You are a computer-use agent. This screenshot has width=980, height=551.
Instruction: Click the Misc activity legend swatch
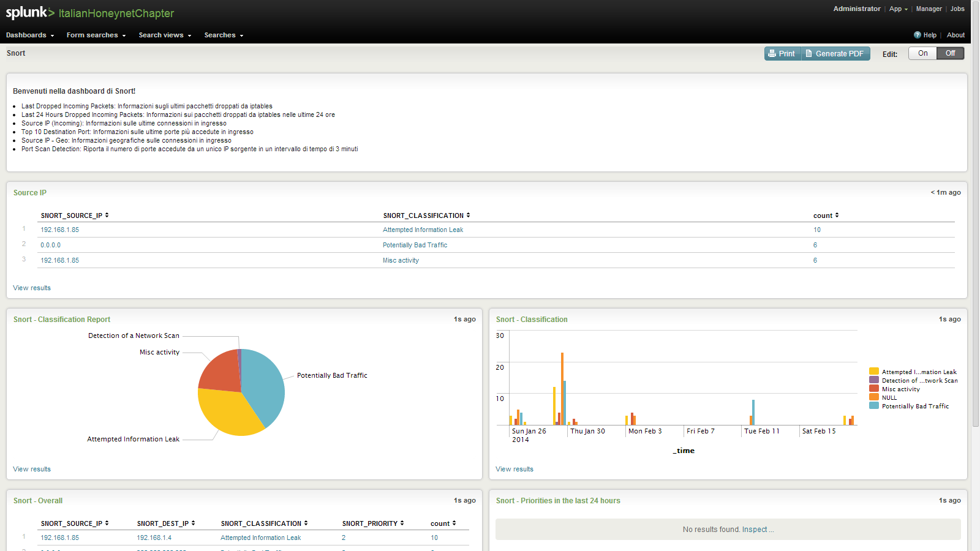tap(874, 388)
